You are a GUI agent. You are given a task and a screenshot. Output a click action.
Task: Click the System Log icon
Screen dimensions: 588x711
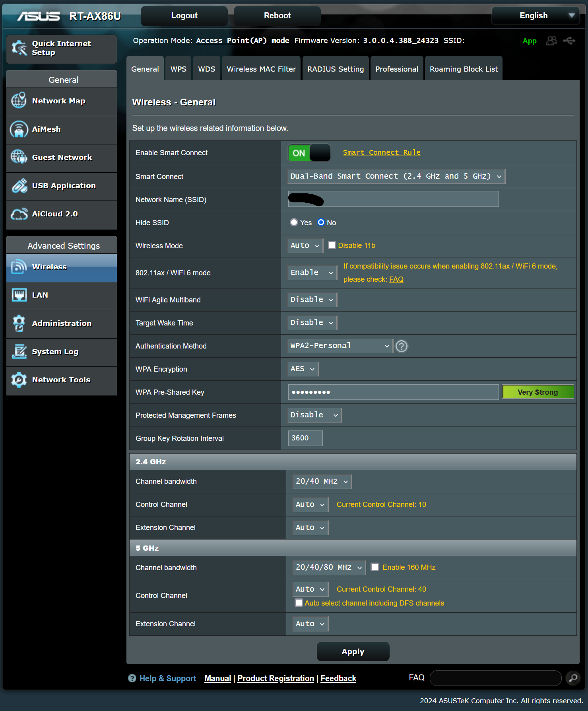(19, 351)
